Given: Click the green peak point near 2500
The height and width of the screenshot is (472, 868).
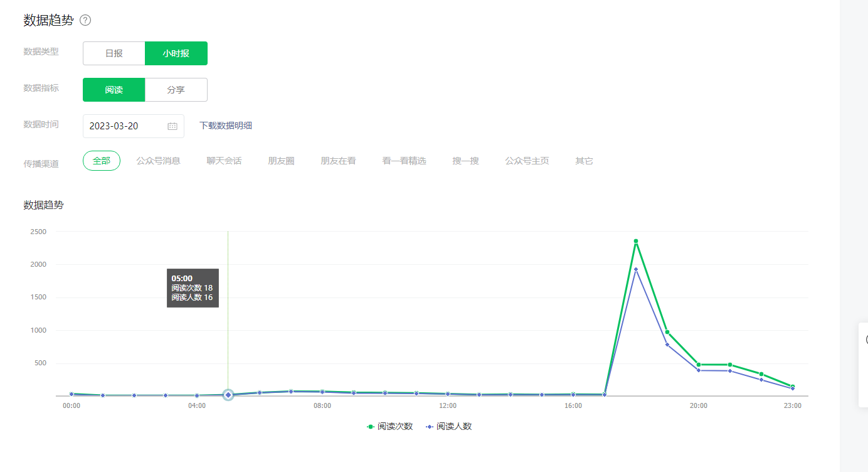Looking at the screenshot, I should [636, 241].
